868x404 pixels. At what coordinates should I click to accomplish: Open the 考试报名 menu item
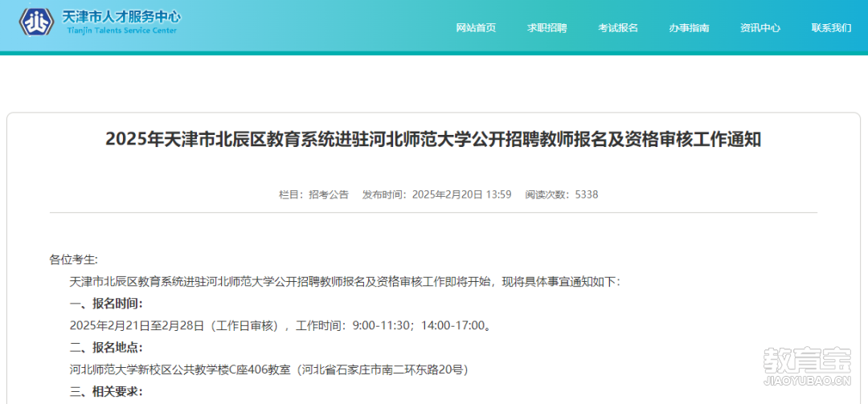(618, 28)
